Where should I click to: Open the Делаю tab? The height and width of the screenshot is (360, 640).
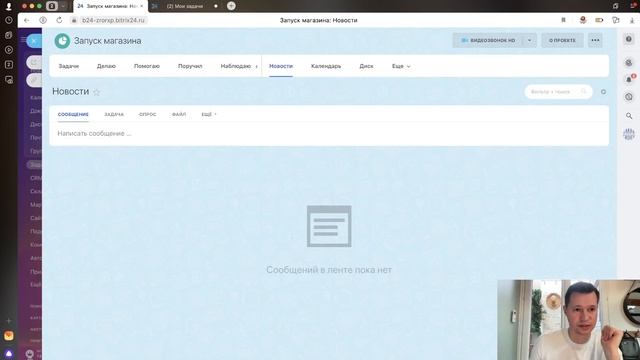(106, 66)
